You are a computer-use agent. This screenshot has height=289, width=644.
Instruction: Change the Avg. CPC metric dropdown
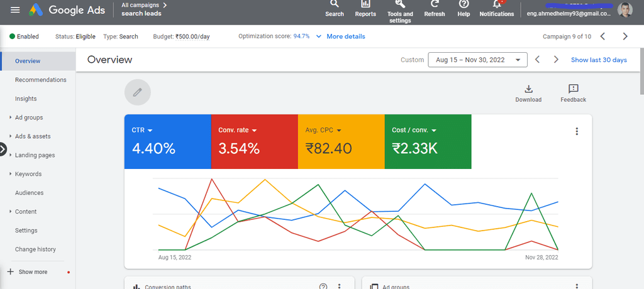339,131
